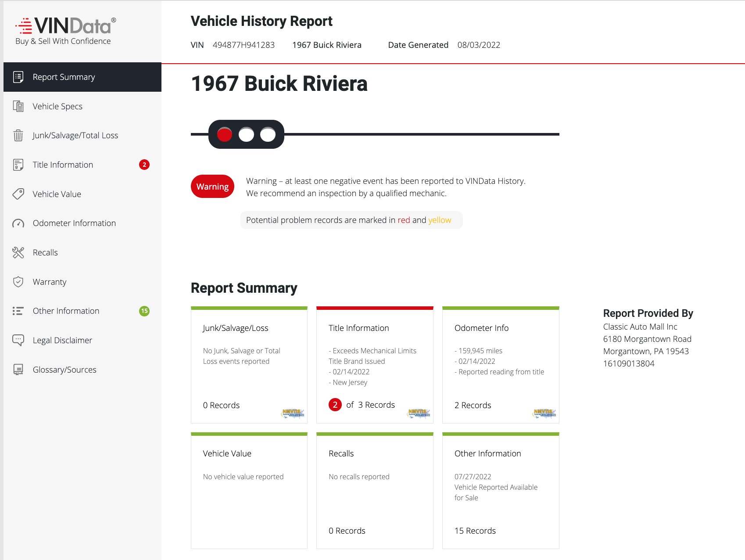
Task: Click the red 2 badge beside Title Information
Action: pyautogui.click(x=144, y=165)
